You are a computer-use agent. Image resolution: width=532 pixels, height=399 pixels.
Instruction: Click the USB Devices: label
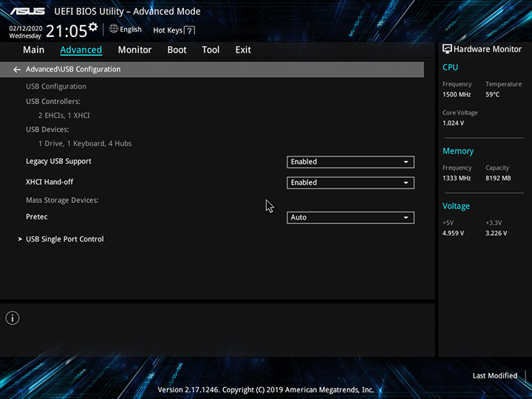point(47,129)
